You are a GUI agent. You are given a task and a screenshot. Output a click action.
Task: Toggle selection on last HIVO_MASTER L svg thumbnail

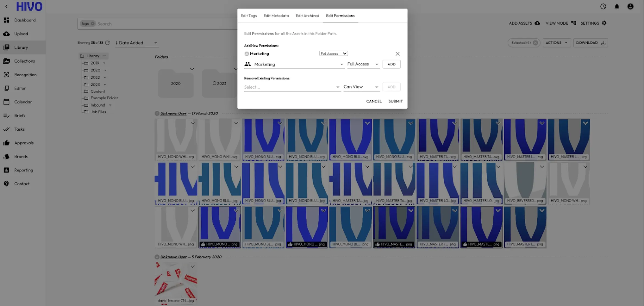(x=585, y=123)
